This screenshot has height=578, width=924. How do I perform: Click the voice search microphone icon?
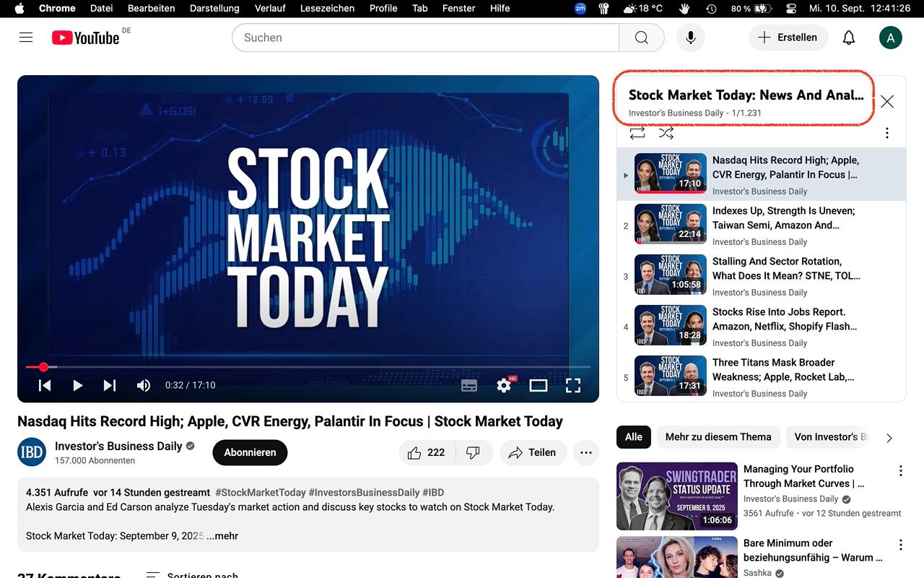click(690, 38)
